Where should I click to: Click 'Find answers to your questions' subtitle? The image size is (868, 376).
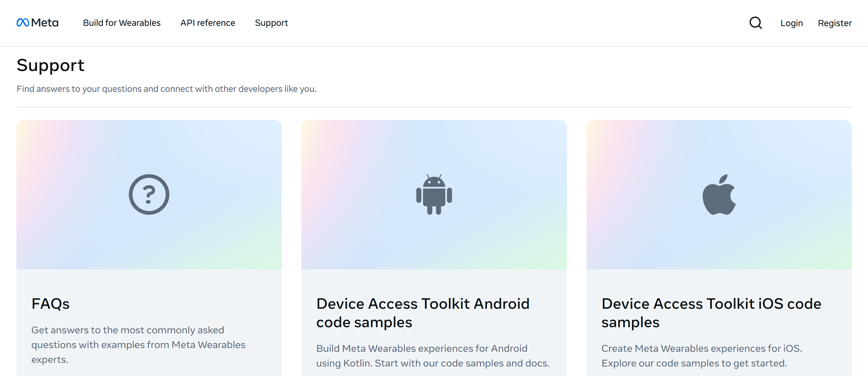[x=167, y=89]
